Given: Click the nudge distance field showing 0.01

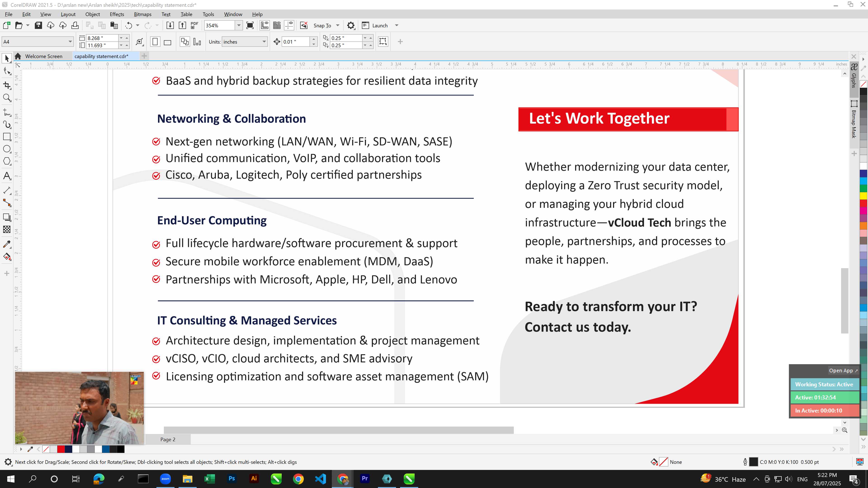Looking at the screenshot, I should point(295,42).
